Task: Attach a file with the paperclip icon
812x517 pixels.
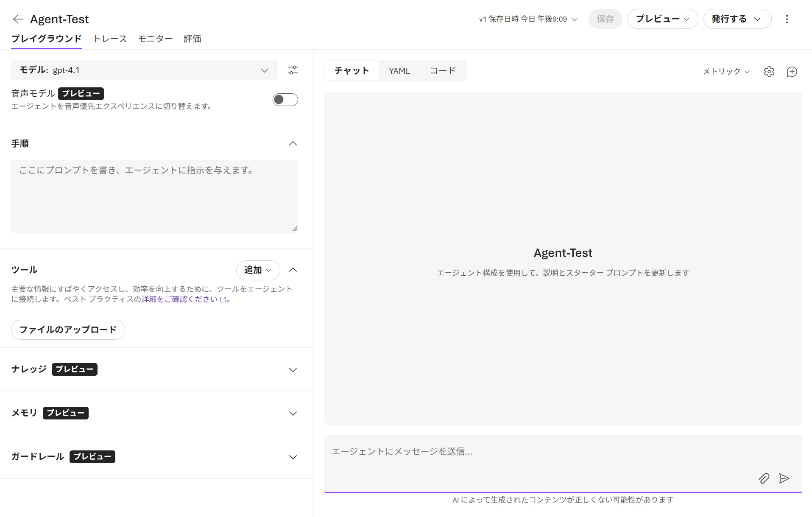Action: tap(764, 478)
